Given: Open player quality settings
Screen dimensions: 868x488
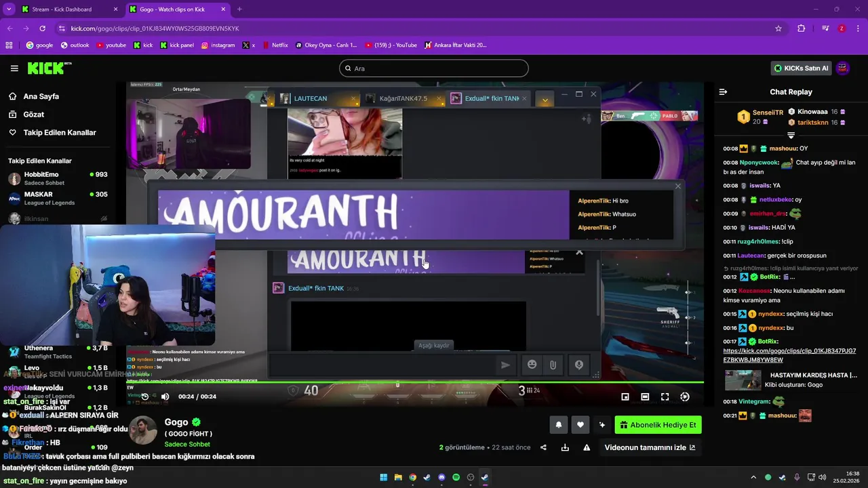Looking at the screenshot, I should click(685, 396).
